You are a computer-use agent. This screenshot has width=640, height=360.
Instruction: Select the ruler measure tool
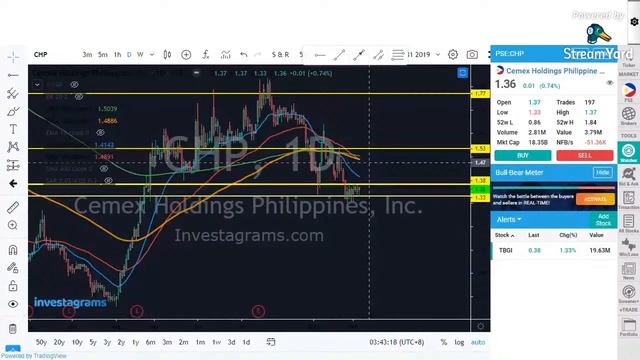[x=13, y=207]
